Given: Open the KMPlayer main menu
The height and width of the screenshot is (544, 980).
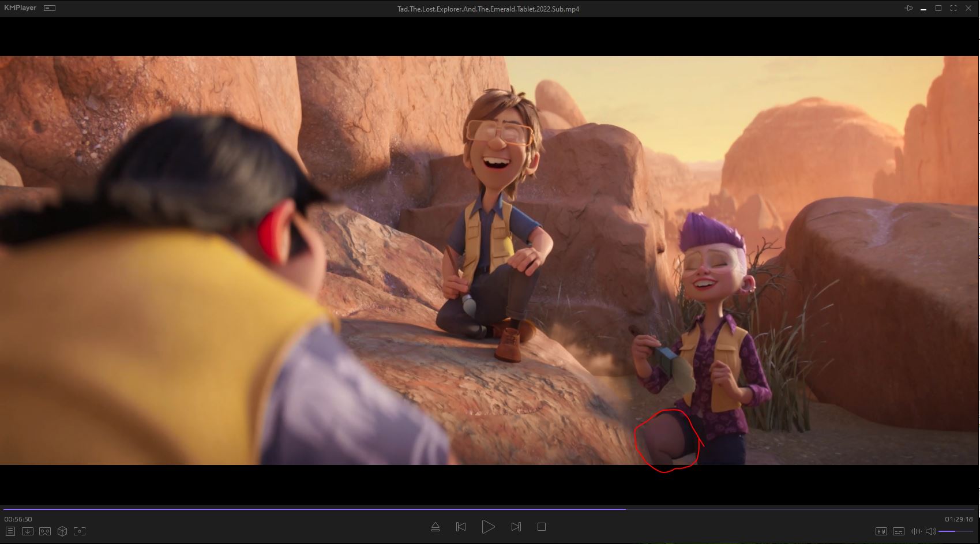Looking at the screenshot, I should tap(20, 8).
